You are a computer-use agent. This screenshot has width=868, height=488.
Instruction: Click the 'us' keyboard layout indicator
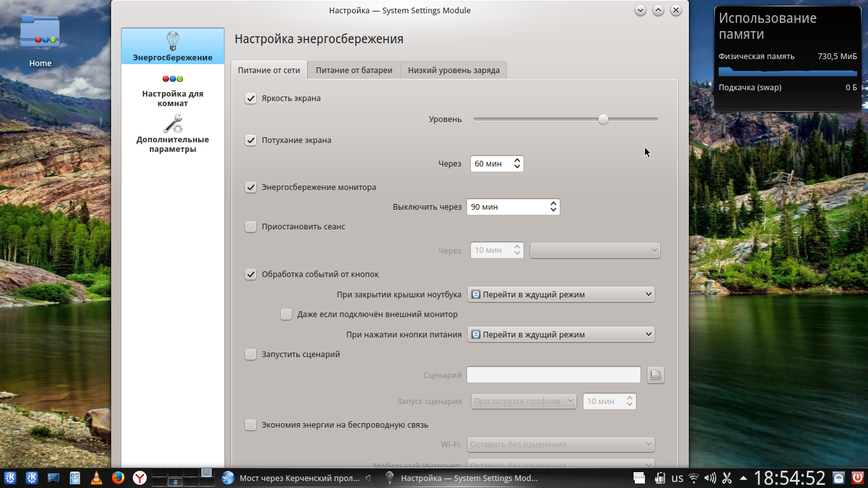point(677,478)
